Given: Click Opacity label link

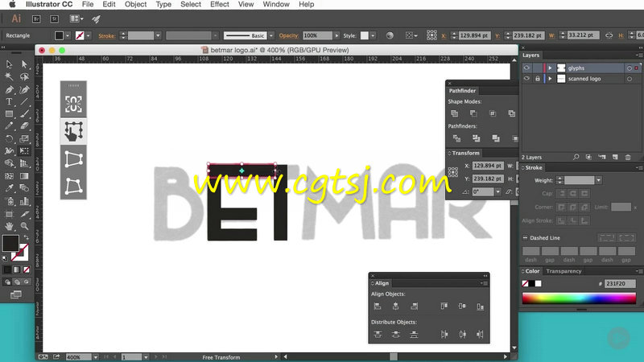Looking at the screenshot, I should [x=288, y=35].
